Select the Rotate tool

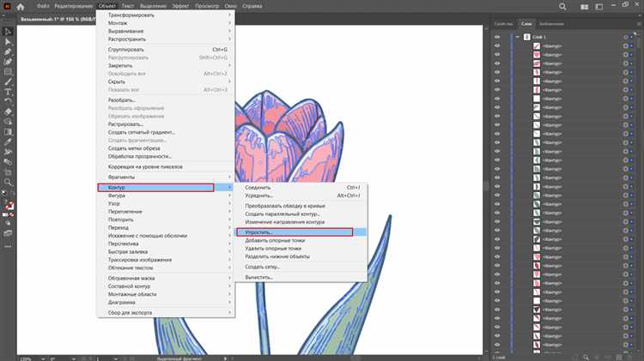[8, 102]
